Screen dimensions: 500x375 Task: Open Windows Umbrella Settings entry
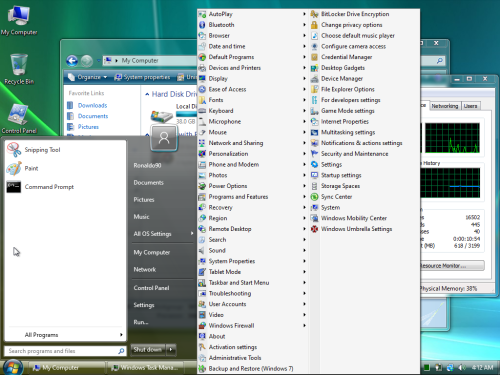[351, 229]
